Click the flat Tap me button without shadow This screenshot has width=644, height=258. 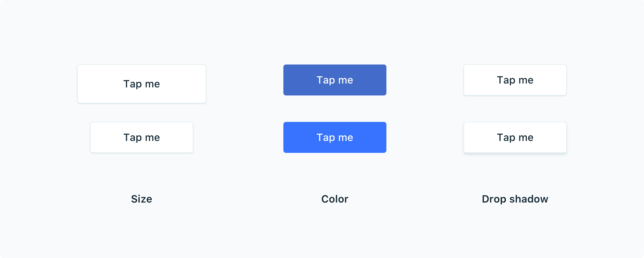[x=515, y=80]
